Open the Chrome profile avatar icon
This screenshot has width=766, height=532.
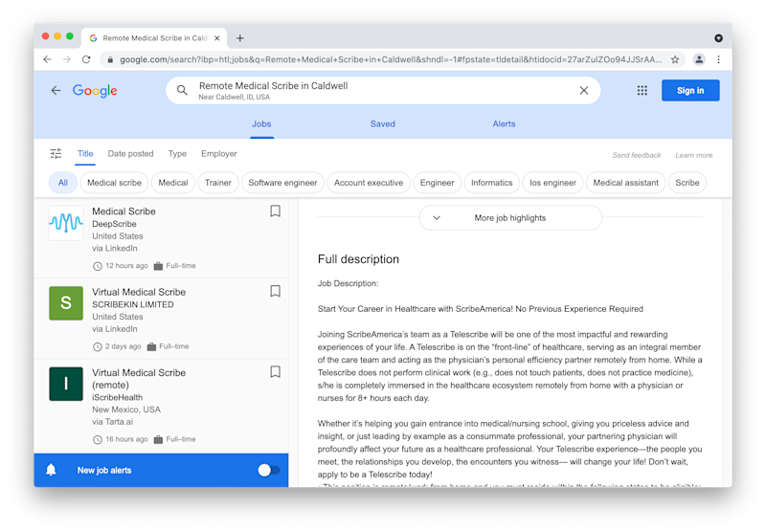699,59
